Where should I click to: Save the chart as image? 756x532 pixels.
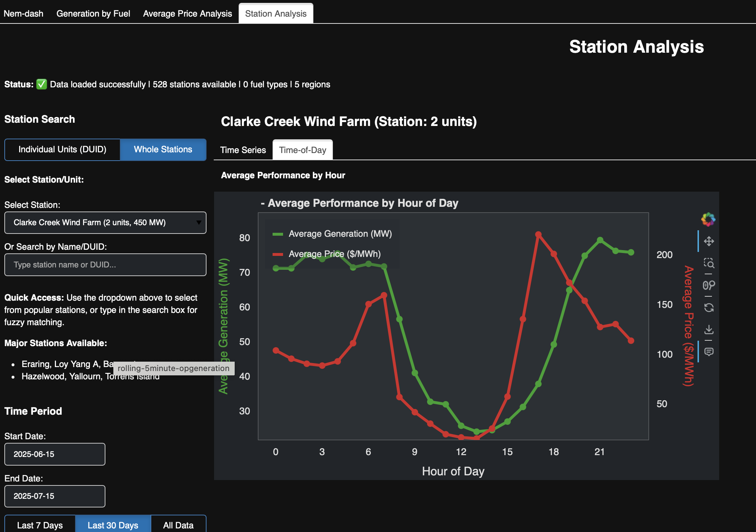709,330
